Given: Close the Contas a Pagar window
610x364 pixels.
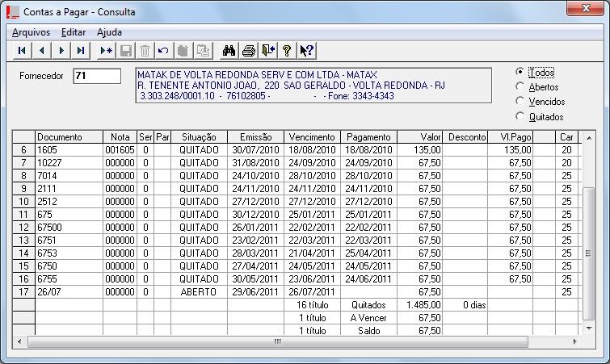Looking at the screenshot, I should [x=585, y=8].
